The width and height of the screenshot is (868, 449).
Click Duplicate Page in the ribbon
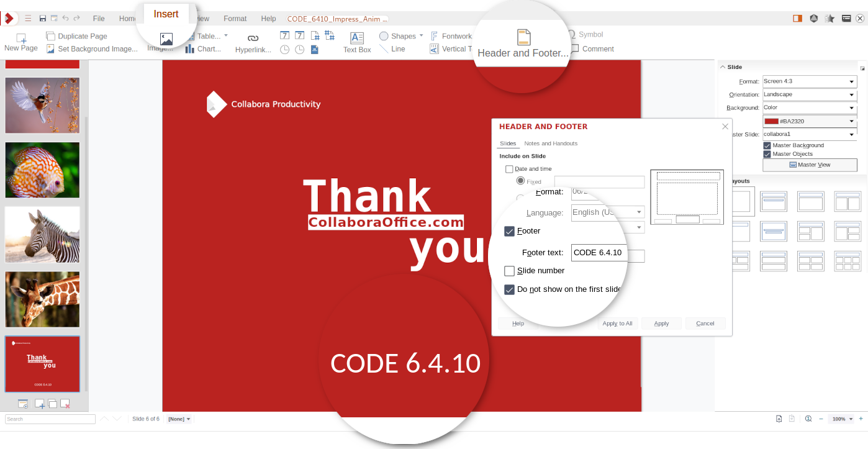[x=76, y=36]
